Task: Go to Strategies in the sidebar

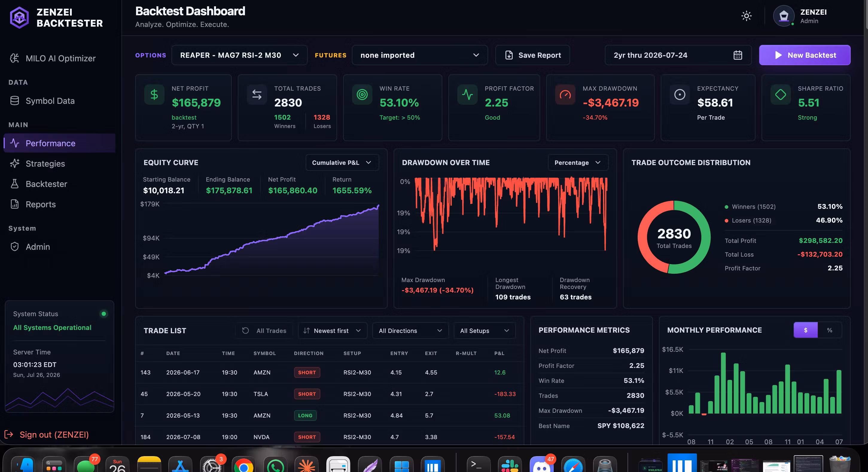Action: [x=45, y=164]
